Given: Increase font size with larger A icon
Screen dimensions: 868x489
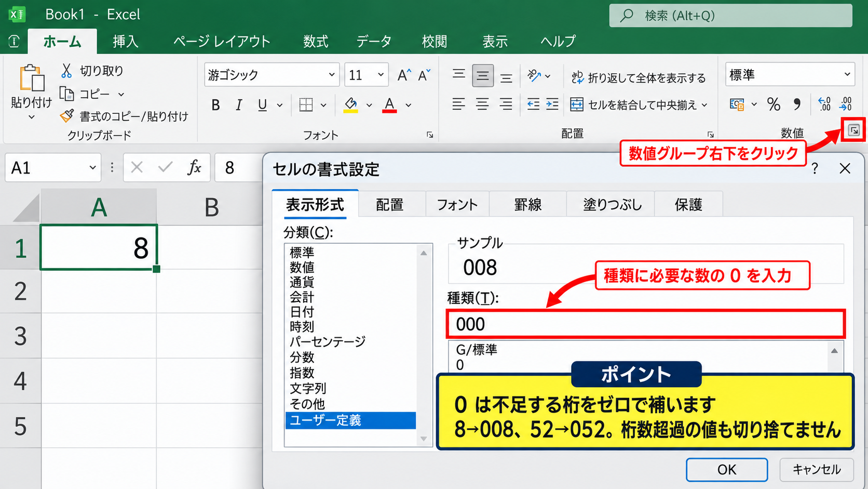Looking at the screenshot, I should (404, 75).
